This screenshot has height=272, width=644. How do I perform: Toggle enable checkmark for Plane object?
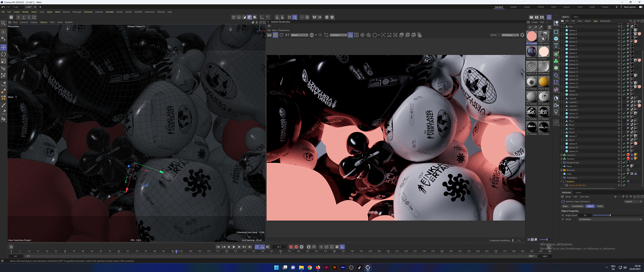pyautogui.click(x=624, y=166)
